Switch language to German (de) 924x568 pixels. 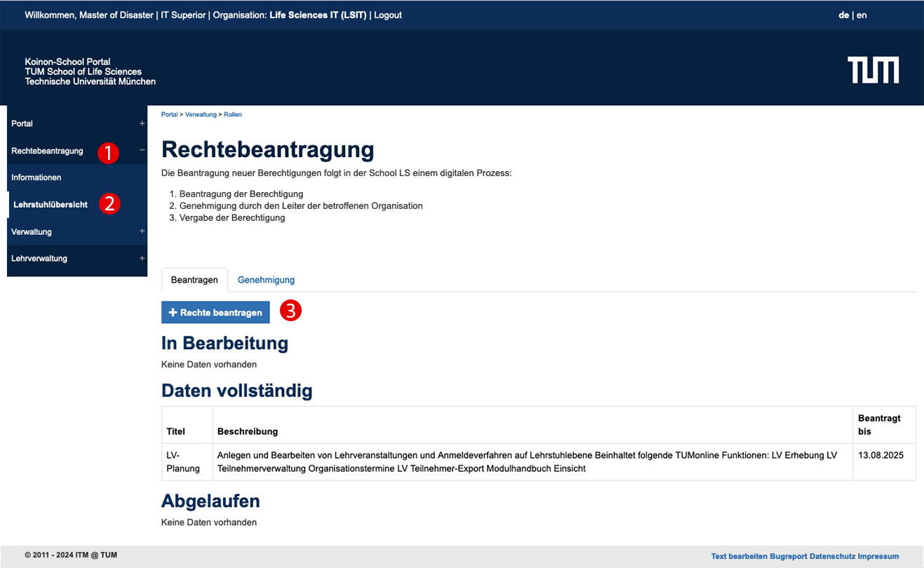pyautogui.click(x=843, y=15)
